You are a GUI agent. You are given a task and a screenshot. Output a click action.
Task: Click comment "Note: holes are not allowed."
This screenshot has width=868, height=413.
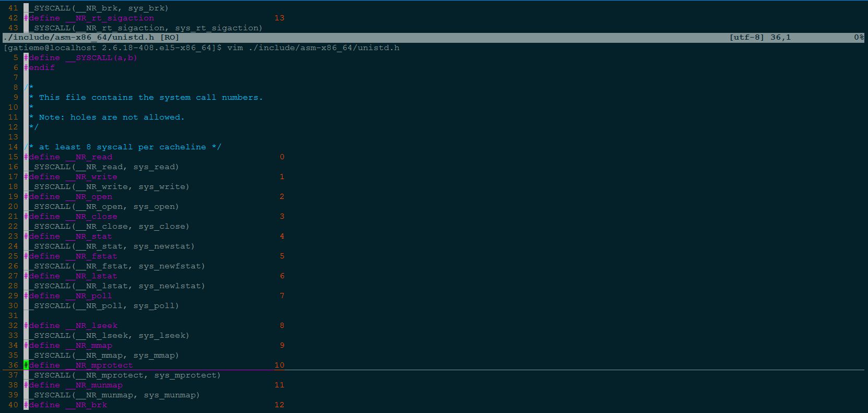pyautogui.click(x=112, y=117)
